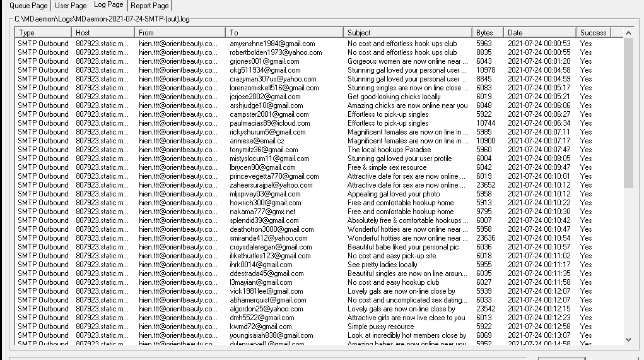Select row to robertbolden1973@yahoo.com
The height and width of the screenshot is (360, 644).
pos(319,52)
